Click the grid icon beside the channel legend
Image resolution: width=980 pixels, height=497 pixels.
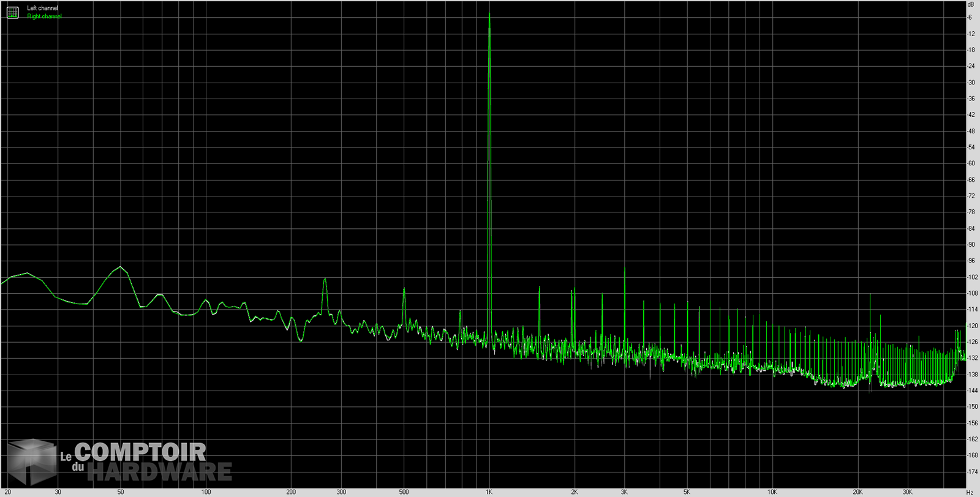[x=13, y=12]
